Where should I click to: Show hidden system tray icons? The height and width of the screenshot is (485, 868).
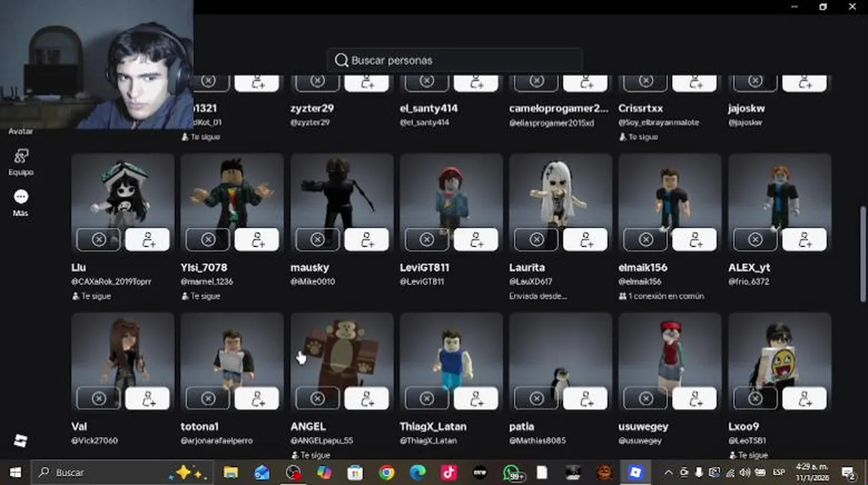coord(669,472)
